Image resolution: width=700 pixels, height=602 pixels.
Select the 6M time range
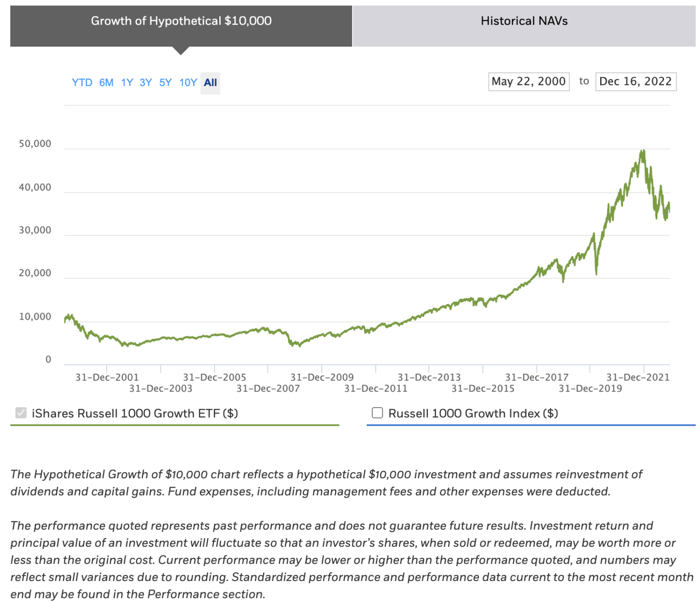point(106,83)
